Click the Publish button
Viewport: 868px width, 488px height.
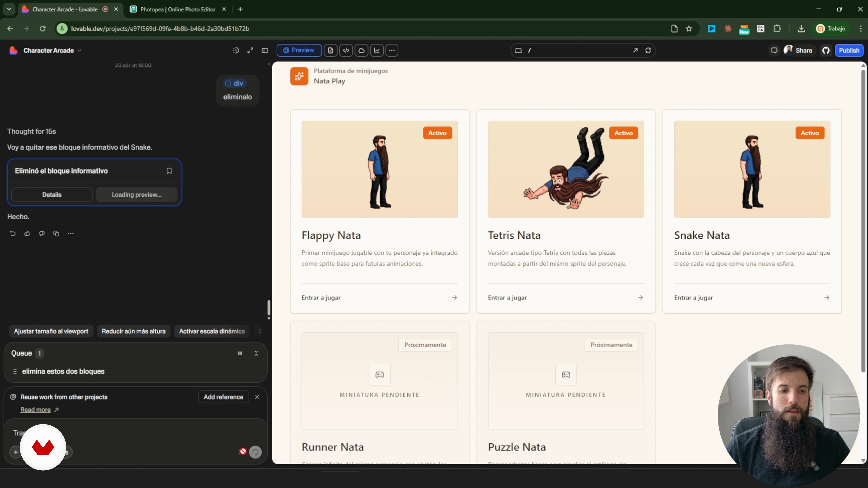click(849, 51)
